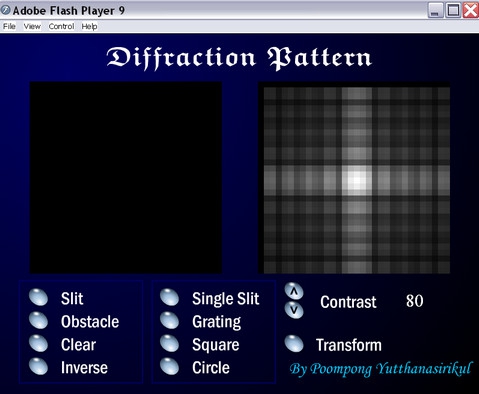
Task: Click the oval button beside Slit
Action: coord(38,297)
